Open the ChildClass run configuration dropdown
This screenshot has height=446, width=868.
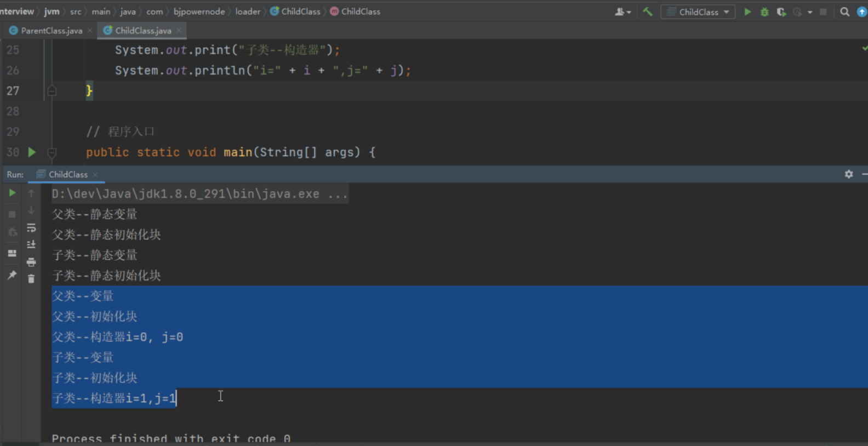[698, 12]
